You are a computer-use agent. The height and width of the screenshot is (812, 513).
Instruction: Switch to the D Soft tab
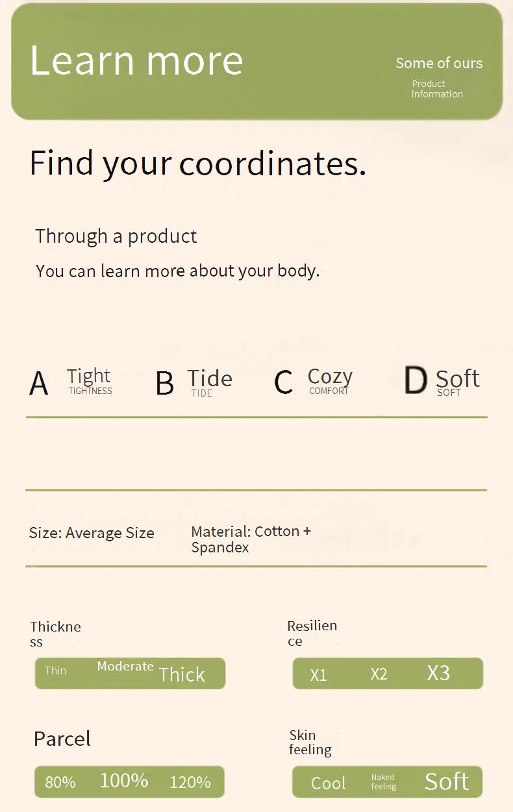[x=442, y=381]
